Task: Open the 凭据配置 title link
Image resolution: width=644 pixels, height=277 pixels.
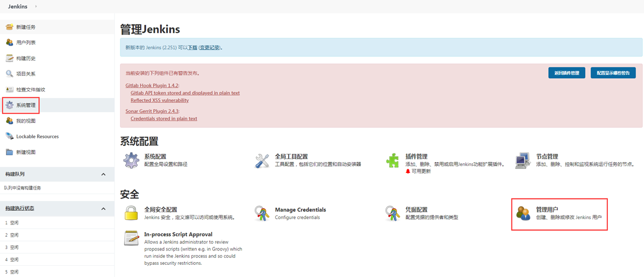Action: pyautogui.click(x=416, y=210)
